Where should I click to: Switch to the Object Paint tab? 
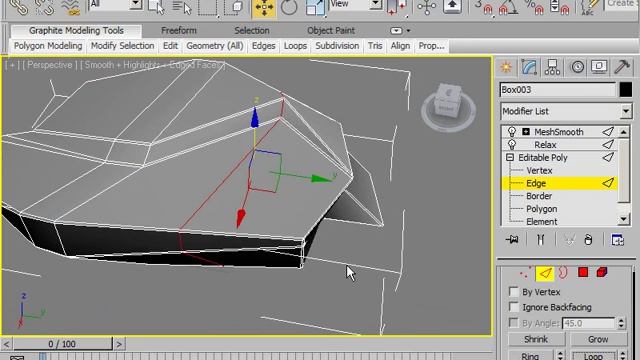(331, 31)
